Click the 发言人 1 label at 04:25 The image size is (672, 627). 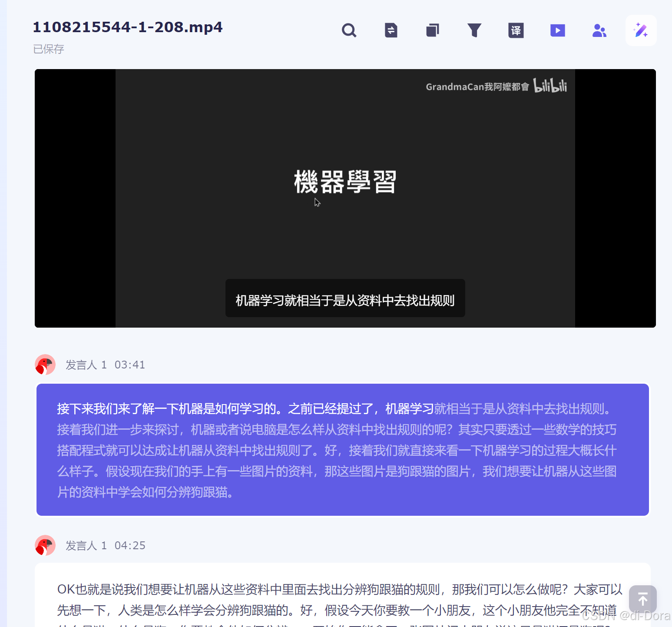(x=86, y=545)
